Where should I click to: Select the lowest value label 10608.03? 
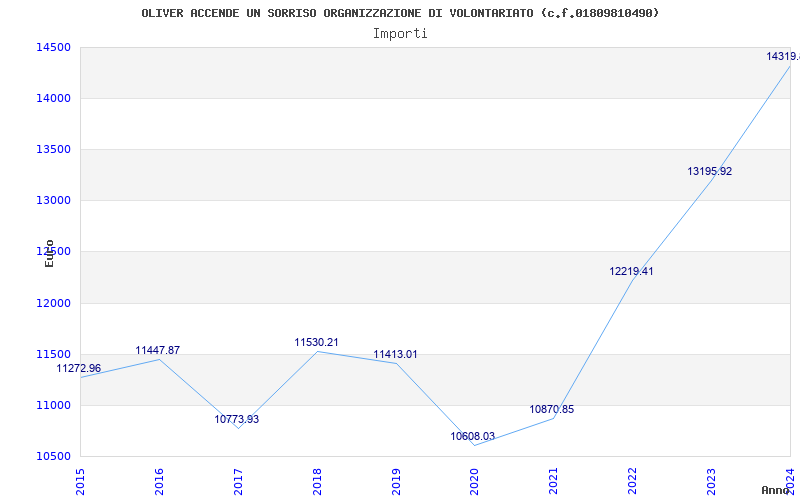(x=473, y=437)
